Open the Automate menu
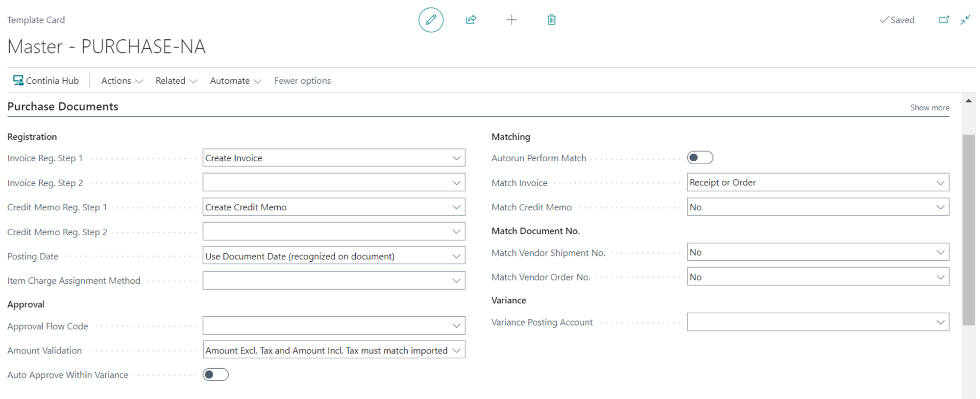The image size is (980, 399). pyautogui.click(x=235, y=81)
